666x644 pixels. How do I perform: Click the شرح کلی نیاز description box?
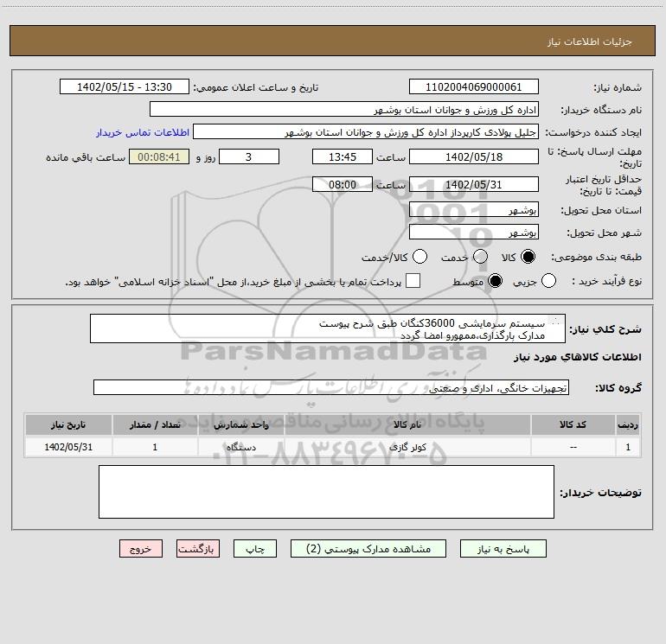click(x=328, y=329)
